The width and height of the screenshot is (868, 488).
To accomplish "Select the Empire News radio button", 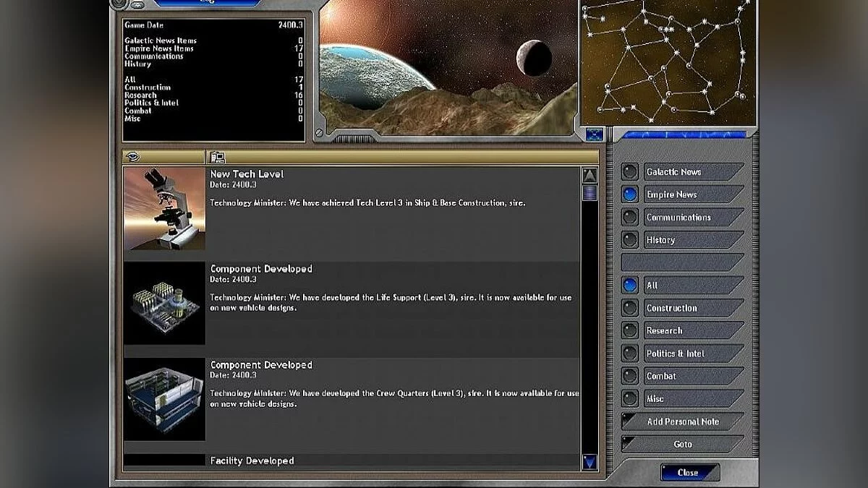I will [630, 194].
